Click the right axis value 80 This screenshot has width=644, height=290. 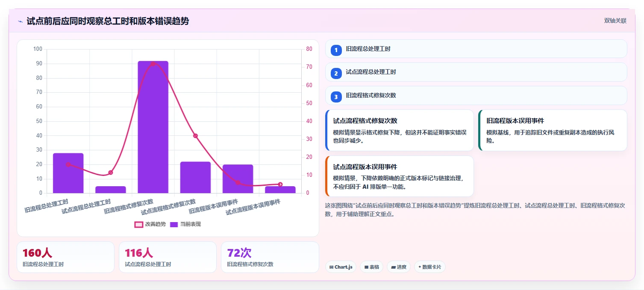click(309, 49)
